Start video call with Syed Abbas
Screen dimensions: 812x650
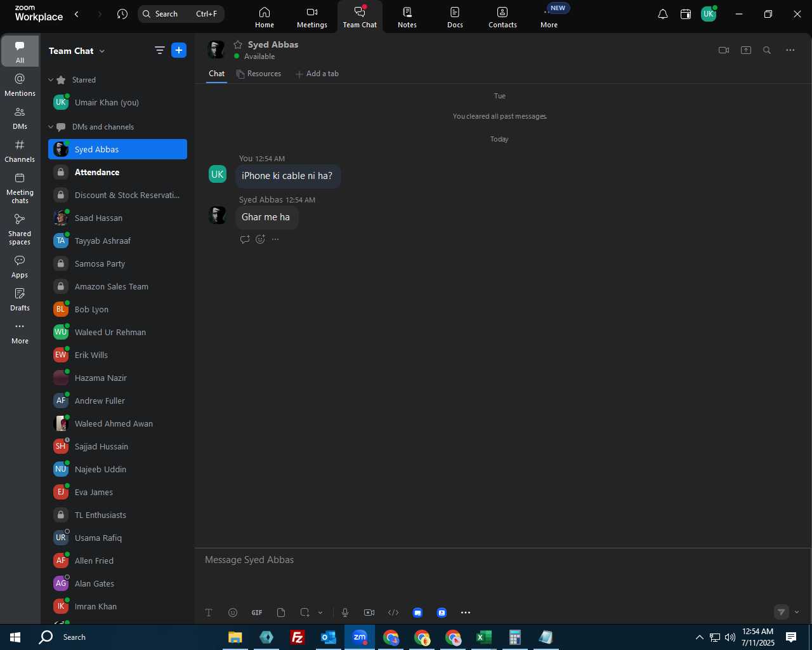pyautogui.click(x=724, y=50)
